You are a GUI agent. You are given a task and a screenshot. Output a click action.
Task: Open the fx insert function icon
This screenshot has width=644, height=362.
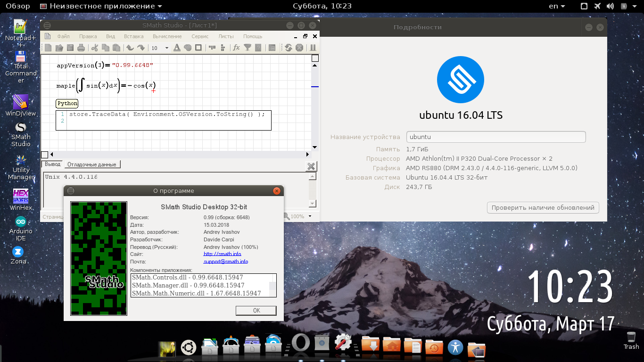coord(236,48)
